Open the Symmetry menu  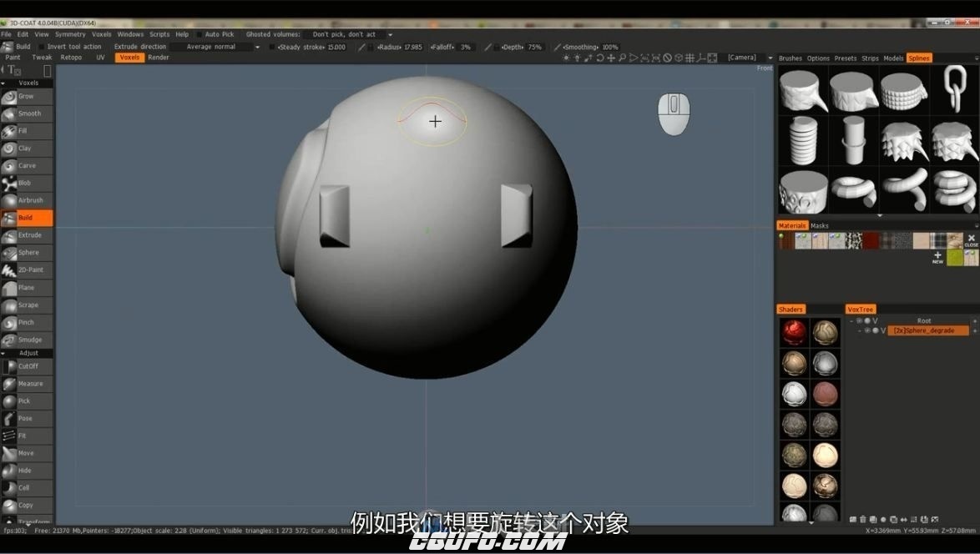pyautogui.click(x=70, y=35)
